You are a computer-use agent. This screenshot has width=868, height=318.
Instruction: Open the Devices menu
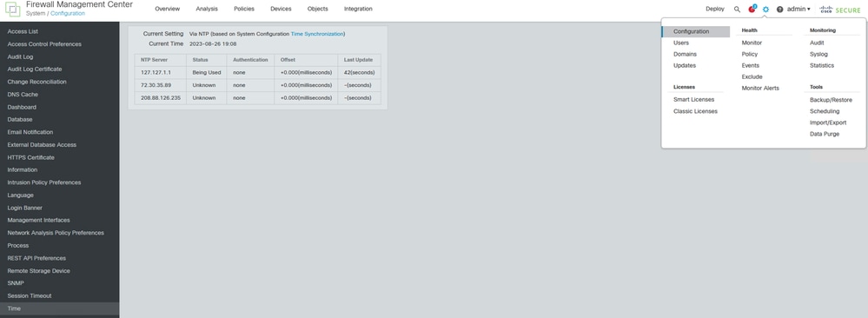pos(281,9)
